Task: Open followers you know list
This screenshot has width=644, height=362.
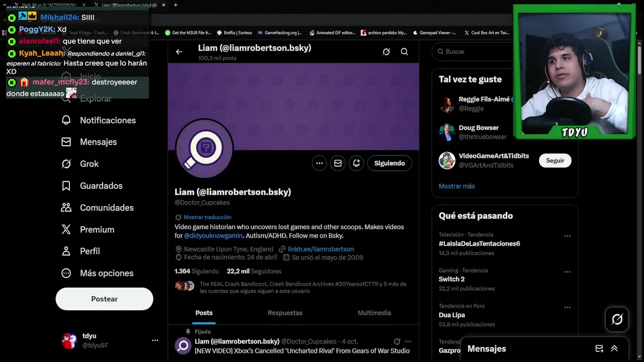Action: click(291, 288)
